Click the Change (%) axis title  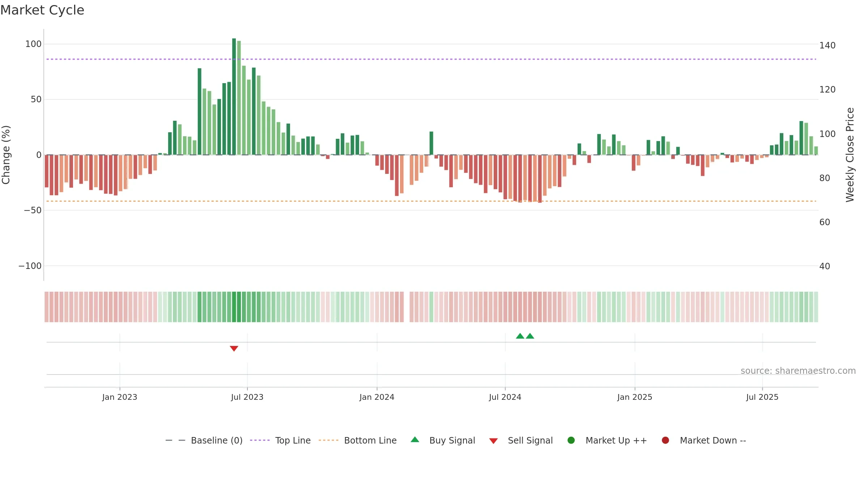(x=6, y=155)
